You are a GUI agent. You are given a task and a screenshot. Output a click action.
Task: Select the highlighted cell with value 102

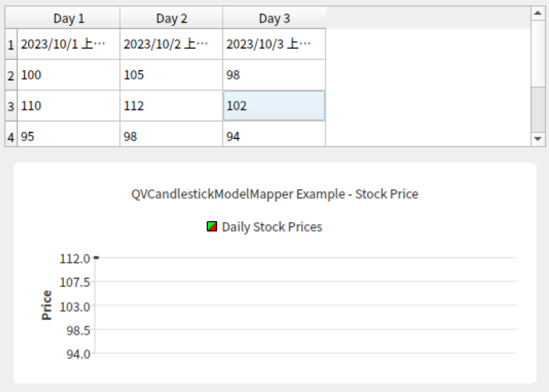[274, 106]
